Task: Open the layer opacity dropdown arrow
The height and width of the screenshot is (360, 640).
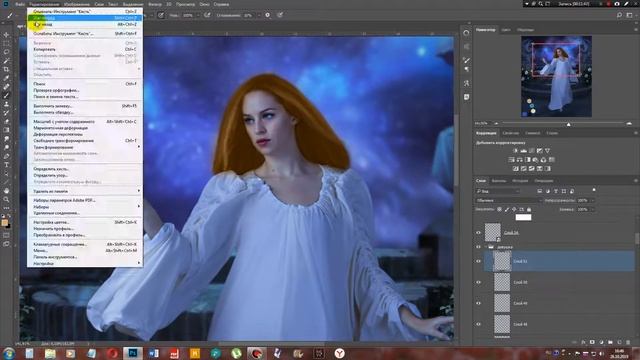Action: [x=593, y=200]
